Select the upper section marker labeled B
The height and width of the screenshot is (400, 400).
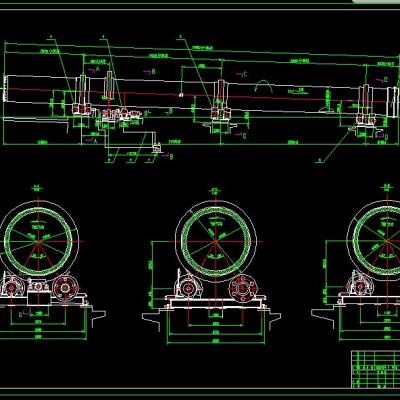pyautogui.click(x=153, y=71)
